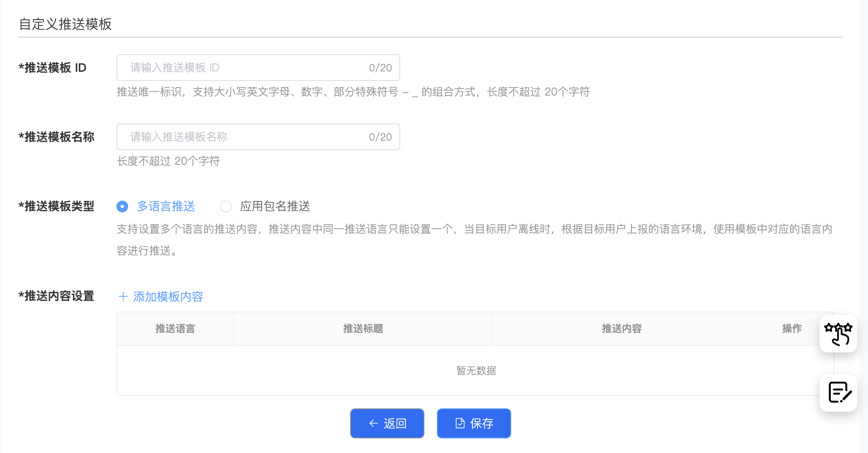Click the 推送标题 column header
The height and width of the screenshot is (453, 868).
click(x=363, y=329)
